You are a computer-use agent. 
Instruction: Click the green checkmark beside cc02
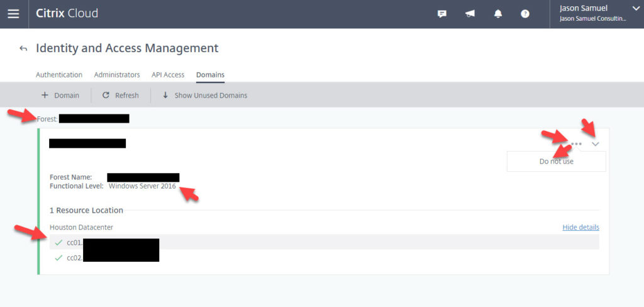tap(58, 257)
